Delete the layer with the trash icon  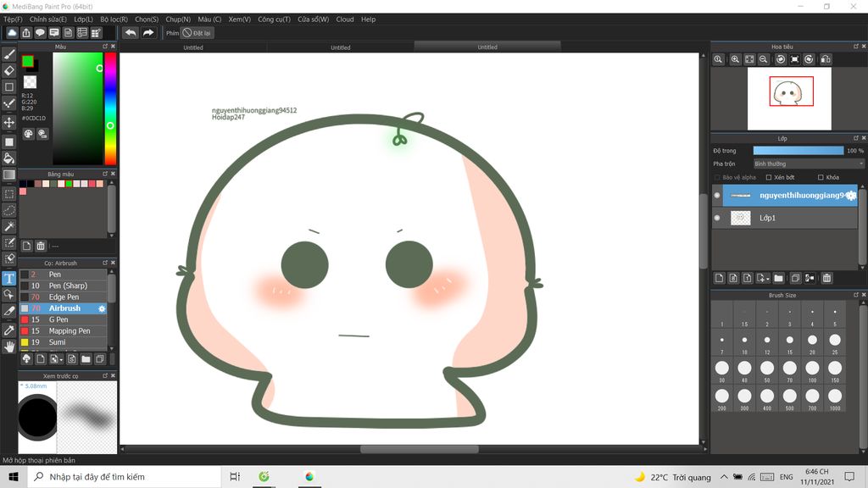pos(827,278)
